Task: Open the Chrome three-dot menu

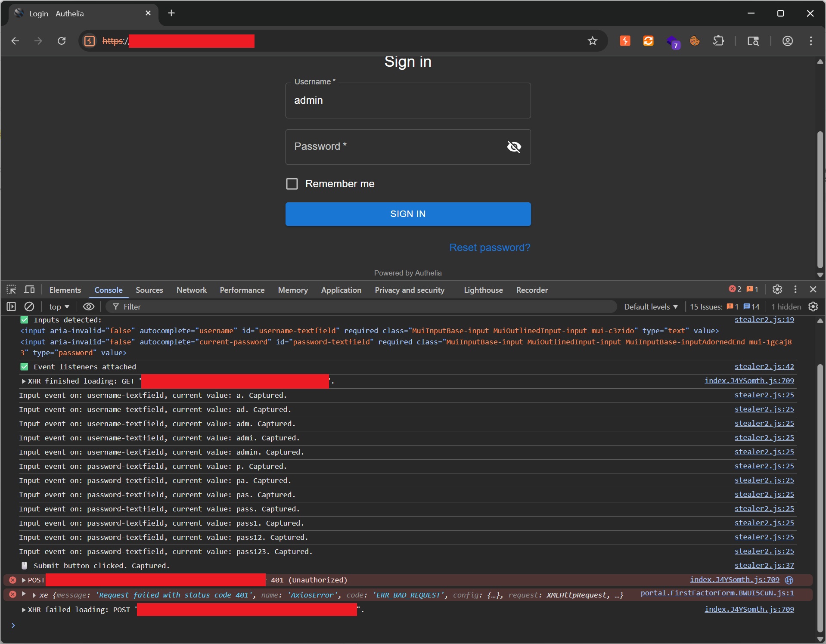Action: (811, 41)
